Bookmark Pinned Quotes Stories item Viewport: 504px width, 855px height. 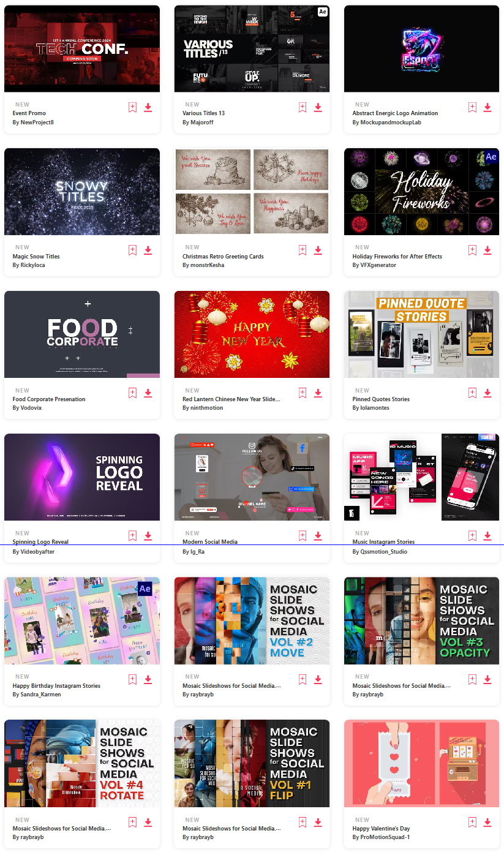(472, 393)
